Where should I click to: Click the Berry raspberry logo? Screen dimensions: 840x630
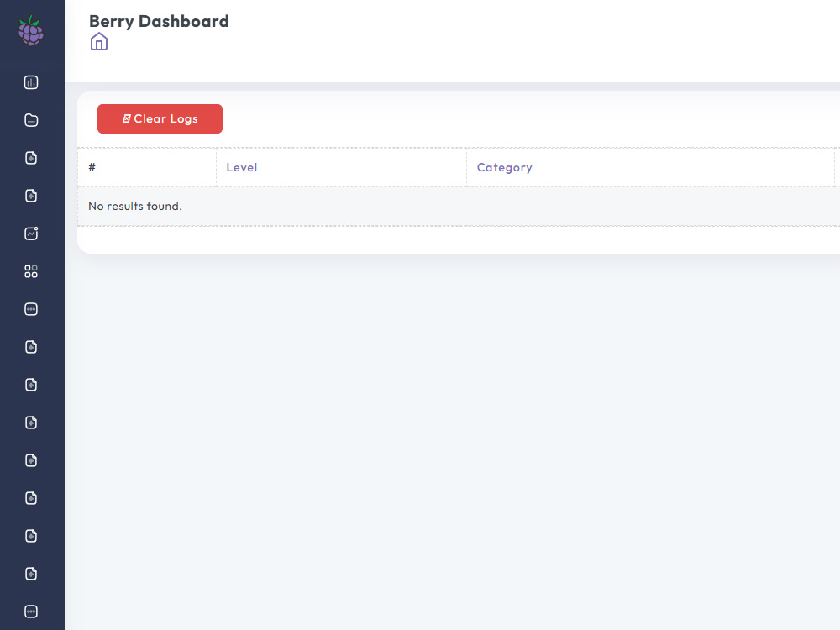tap(31, 30)
